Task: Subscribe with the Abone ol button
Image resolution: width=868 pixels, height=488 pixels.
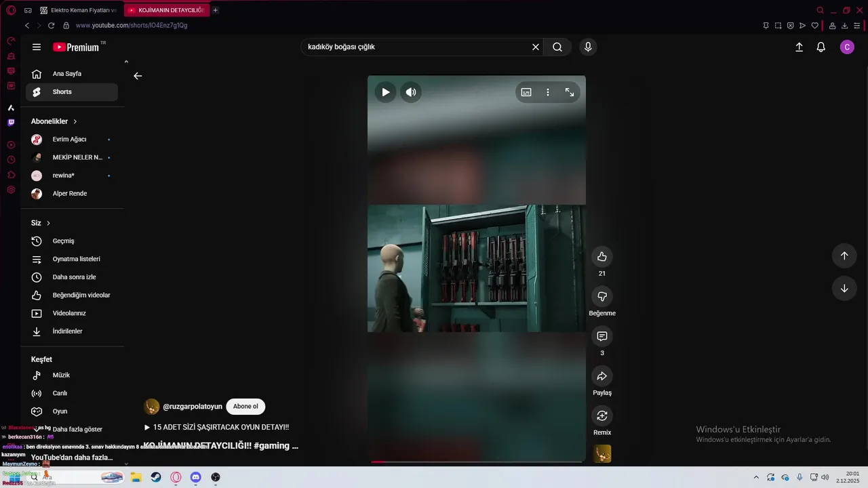Action: point(245,407)
